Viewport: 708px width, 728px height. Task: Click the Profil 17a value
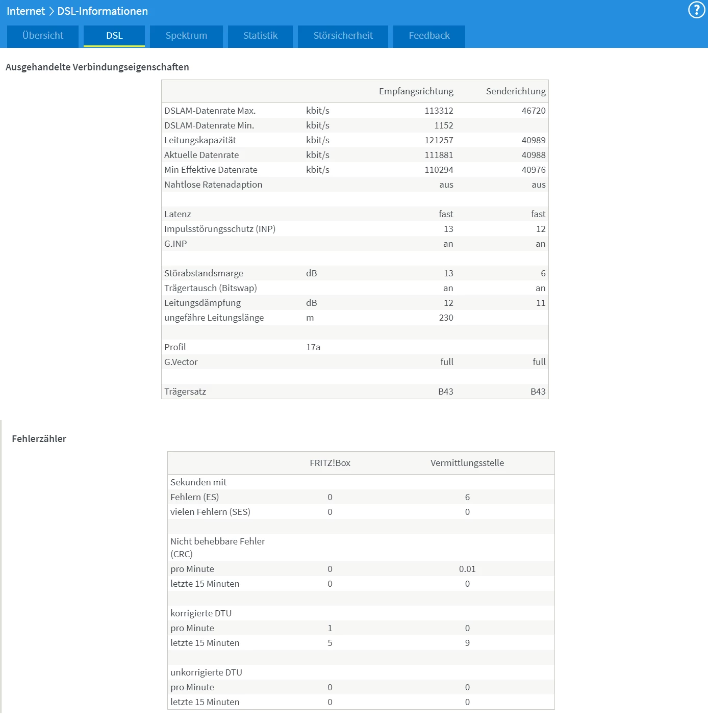[x=313, y=347]
